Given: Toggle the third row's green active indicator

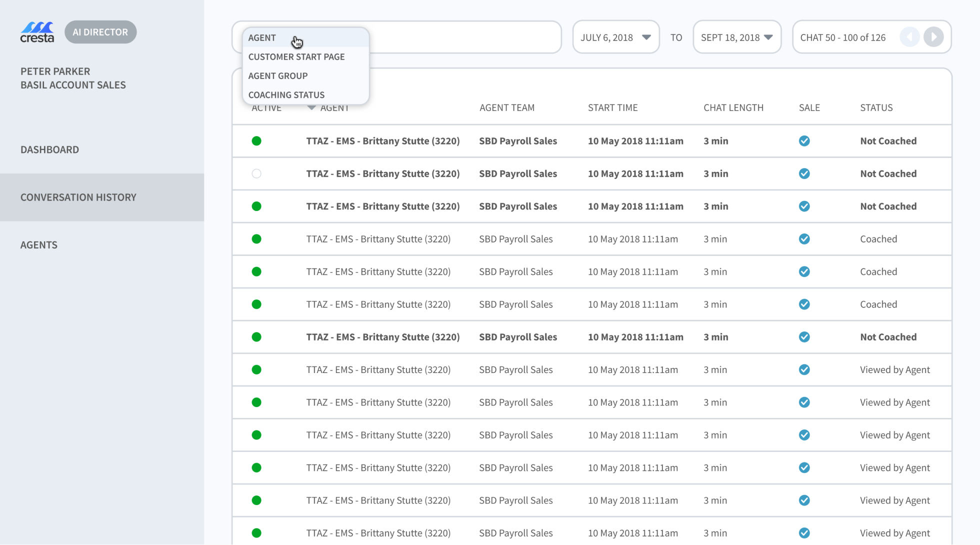Looking at the screenshot, I should pos(256,206).
